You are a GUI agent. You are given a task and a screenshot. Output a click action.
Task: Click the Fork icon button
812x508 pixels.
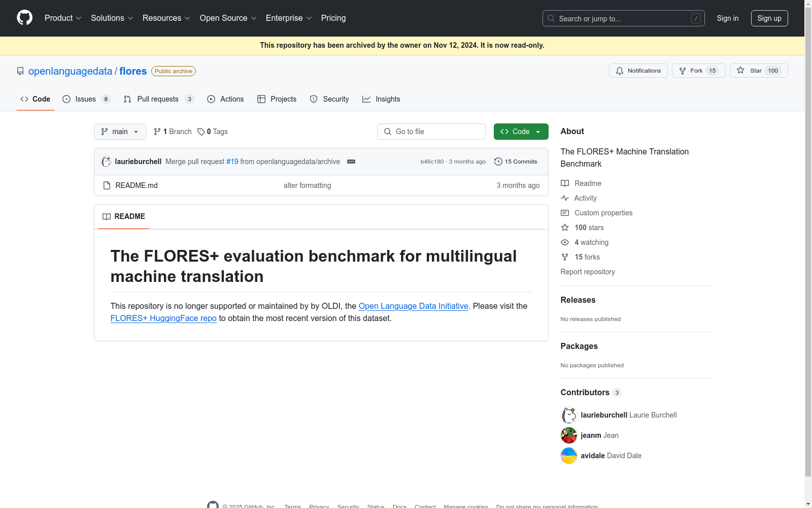coord(683,71)
